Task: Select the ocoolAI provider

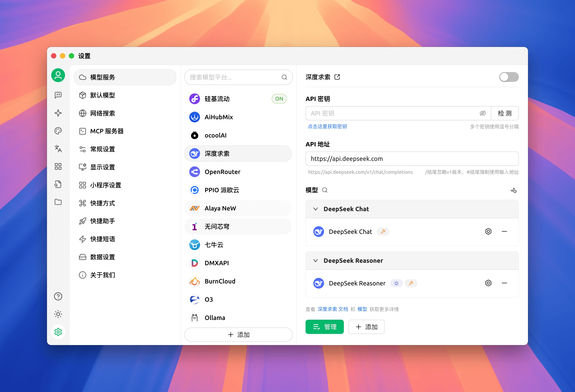Action: 238,135
